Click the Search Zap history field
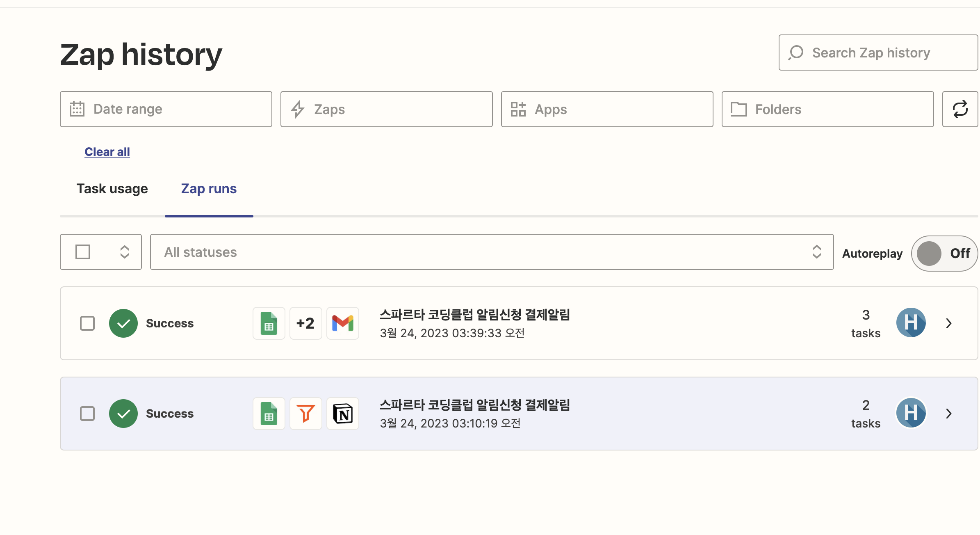The image size is (980, 535). (x=877, y=53)
